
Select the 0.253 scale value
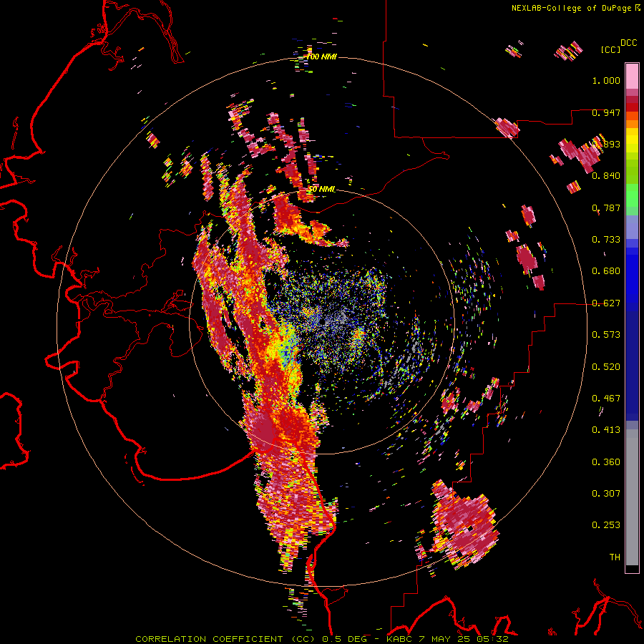point(606,525)
